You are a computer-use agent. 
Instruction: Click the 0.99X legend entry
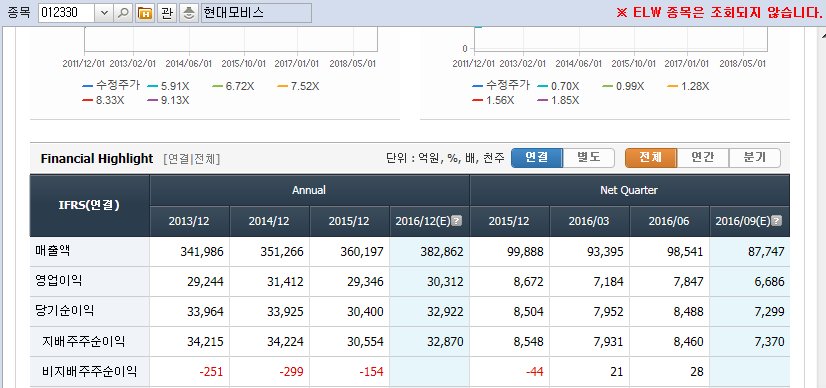pos(623,86)
